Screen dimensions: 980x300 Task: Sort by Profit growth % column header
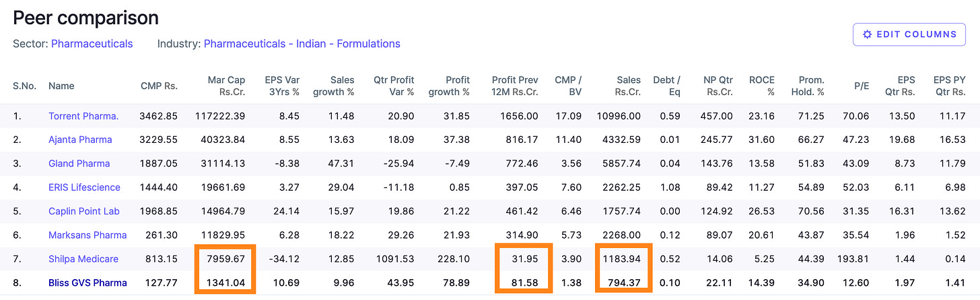tap(449, 86)
